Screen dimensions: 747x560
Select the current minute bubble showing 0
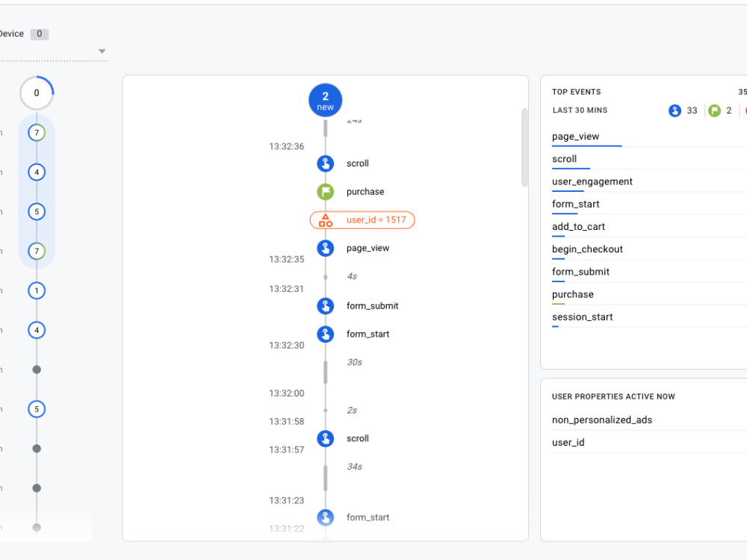click(x=37, y=93)
